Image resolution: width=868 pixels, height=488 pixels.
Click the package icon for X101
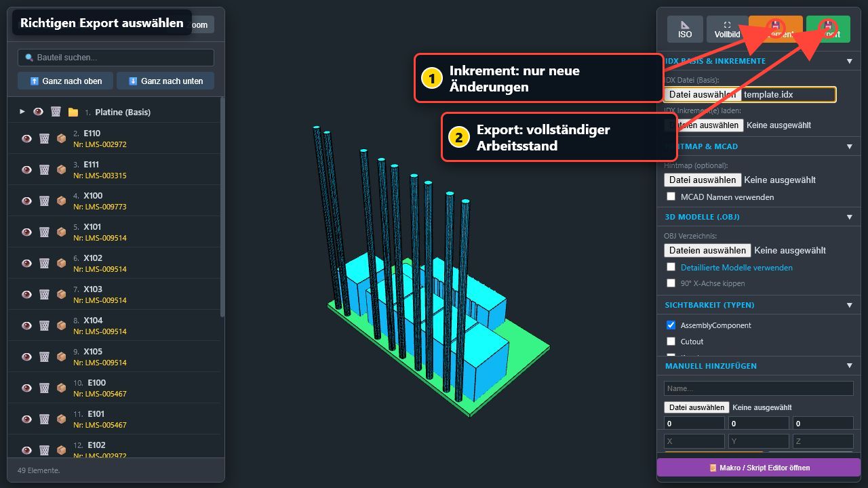coord(61,232)
